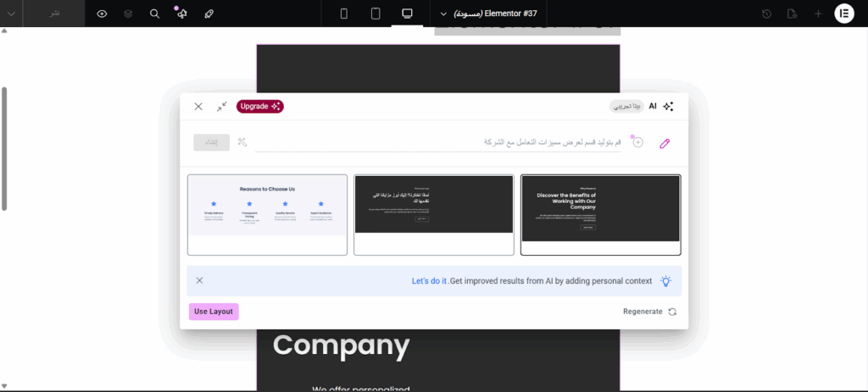
Task: Click the AI prompt text input field
Action: [437, 142]
